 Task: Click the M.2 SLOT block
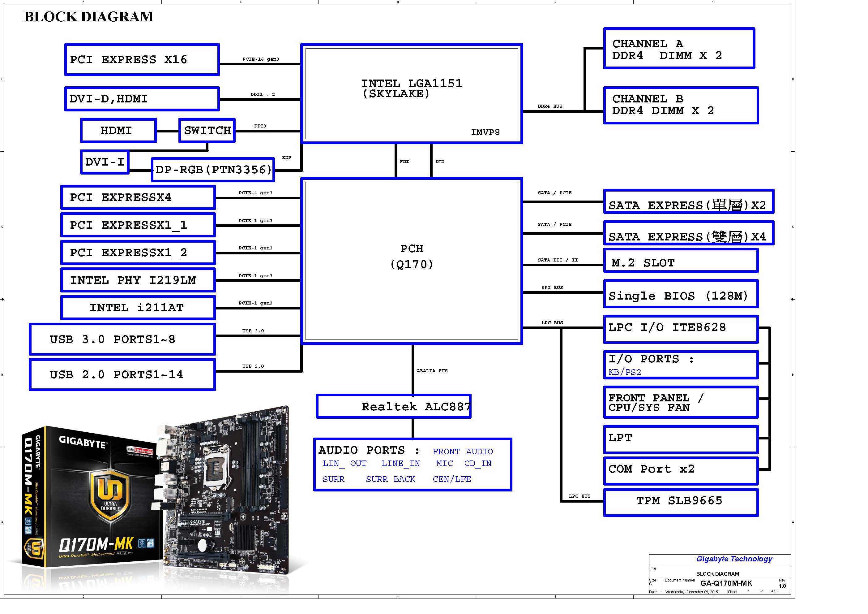(x=681, y=260)
